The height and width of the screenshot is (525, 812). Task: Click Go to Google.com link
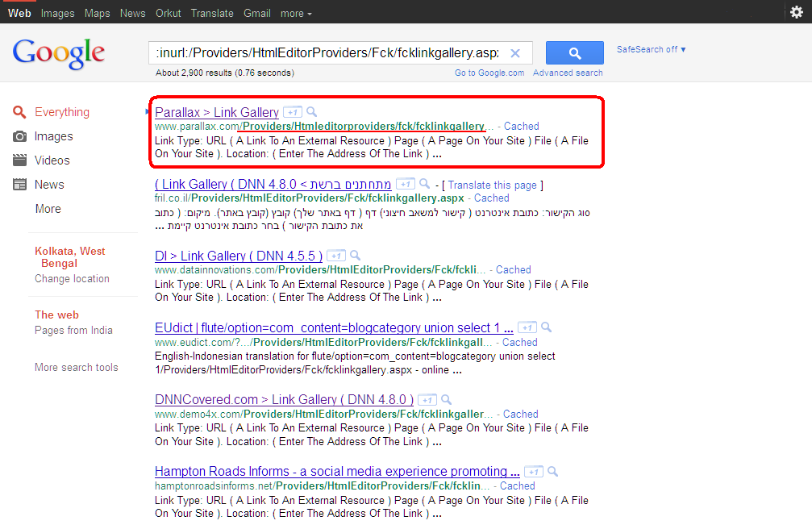pos(489,73)
